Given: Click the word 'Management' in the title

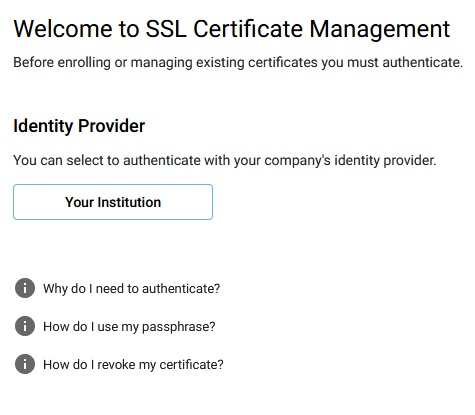Looking at the screenshot, I should [x=380, y=30].
